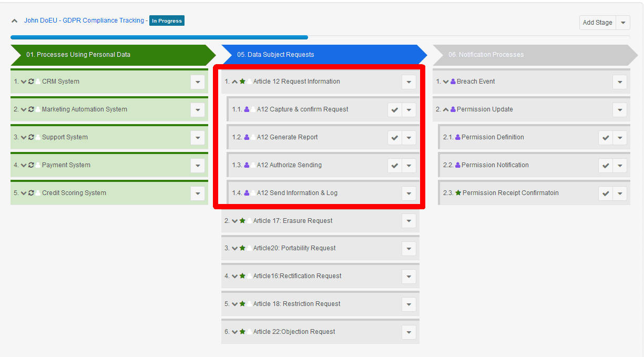Click the sync icon beside CRM System
This screenshot has height=357, width=644.
[31, 81]
